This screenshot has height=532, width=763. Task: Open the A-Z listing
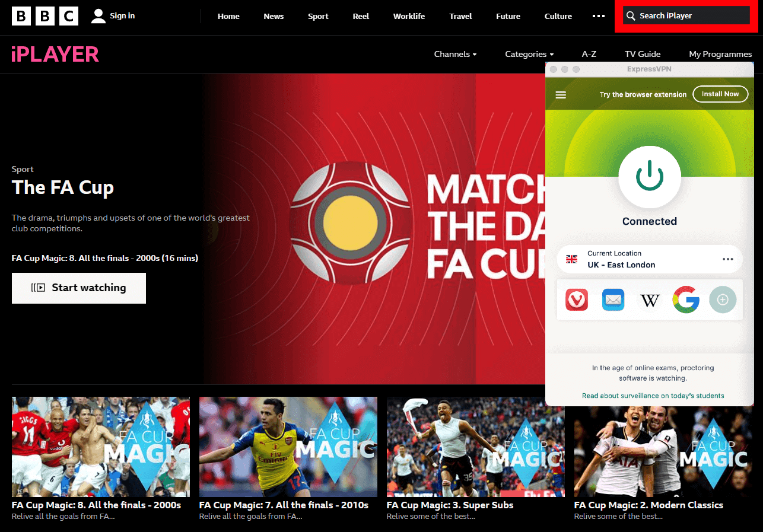coord(589,54)
